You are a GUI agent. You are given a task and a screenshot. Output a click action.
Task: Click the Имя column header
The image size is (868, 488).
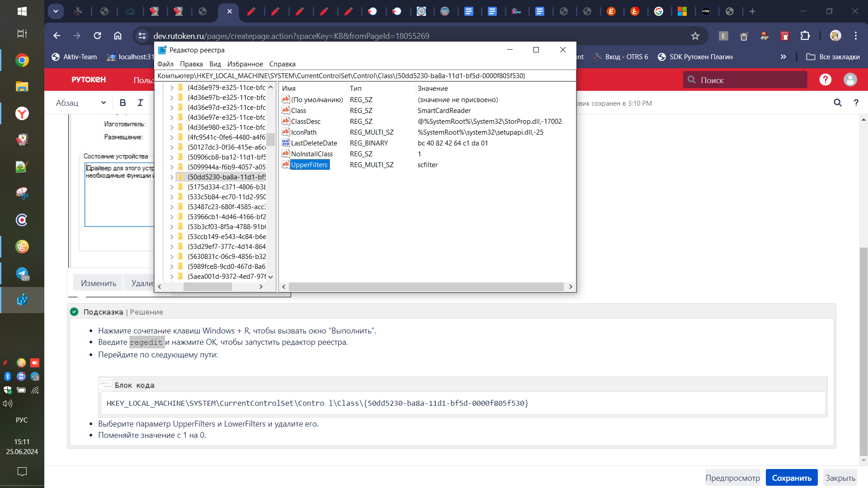click(x=313, y=88)
